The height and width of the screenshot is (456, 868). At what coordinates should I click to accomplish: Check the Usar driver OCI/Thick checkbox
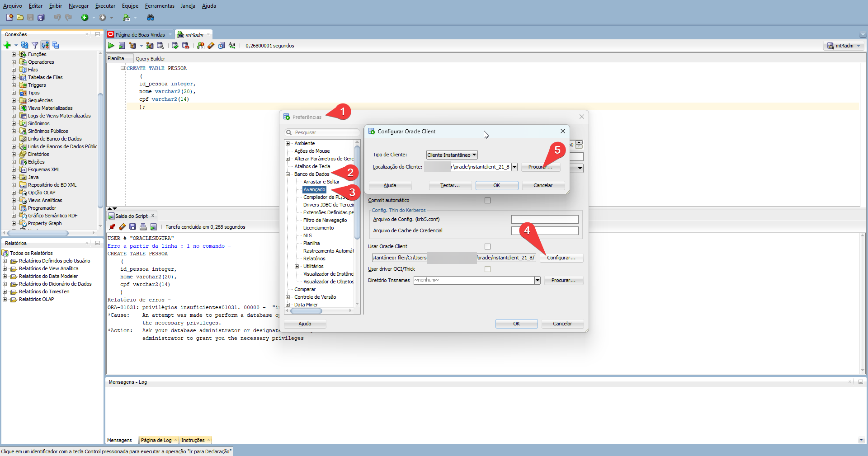tap(487, 269)
